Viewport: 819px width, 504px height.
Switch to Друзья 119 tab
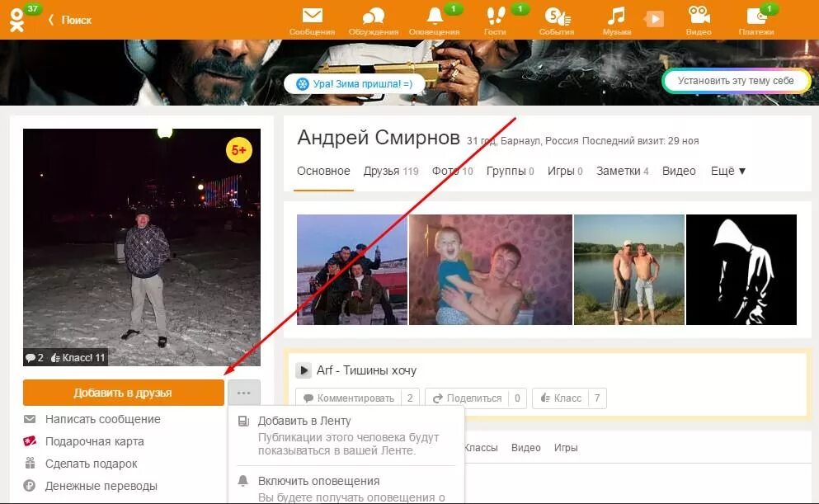(391, 171)
